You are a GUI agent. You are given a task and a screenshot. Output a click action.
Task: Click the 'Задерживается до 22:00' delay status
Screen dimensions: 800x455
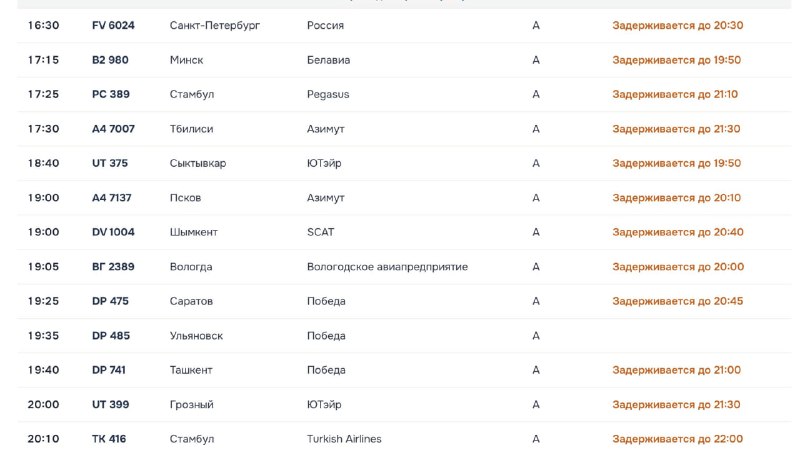tap(678, 439)
